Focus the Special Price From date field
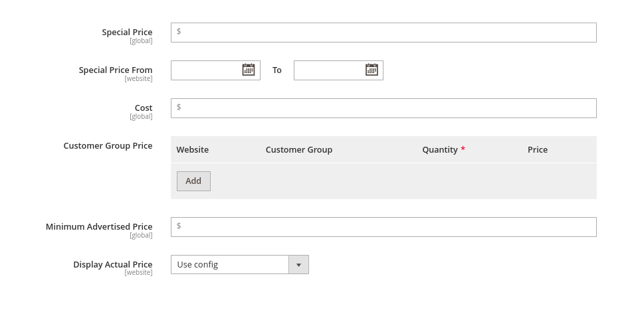The image size is (644, 310). (207, 70)
